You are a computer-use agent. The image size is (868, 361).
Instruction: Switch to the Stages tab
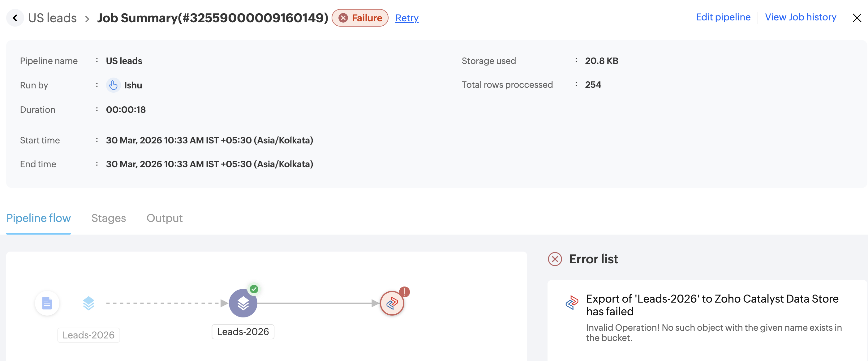pyautogui.click(x=109, y=218)
